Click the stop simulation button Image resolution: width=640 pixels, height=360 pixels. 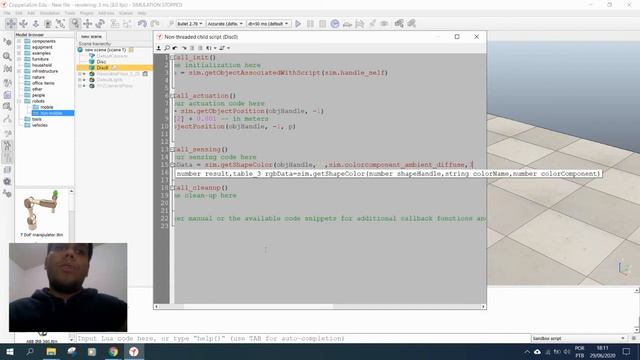click(322, 24)
